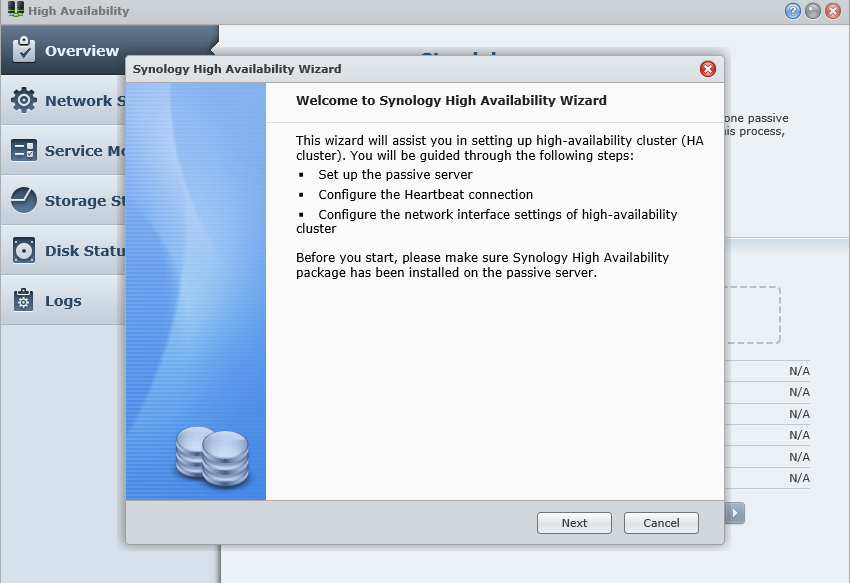Viewport: 850px width, 583px height.
Task: Click 'Configure the Heartbeat connection' step text
Action: pos(426,195)
